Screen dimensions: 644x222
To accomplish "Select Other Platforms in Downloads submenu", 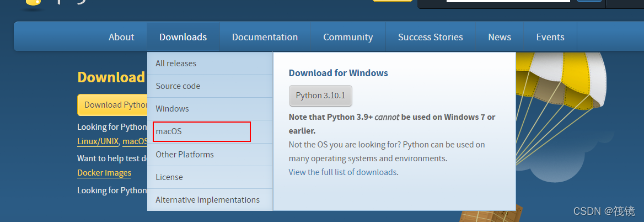I will [210, 155].
